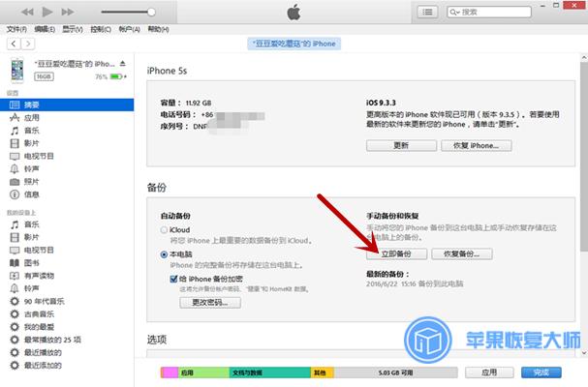Go forward with the right chevron

(28, 44)
